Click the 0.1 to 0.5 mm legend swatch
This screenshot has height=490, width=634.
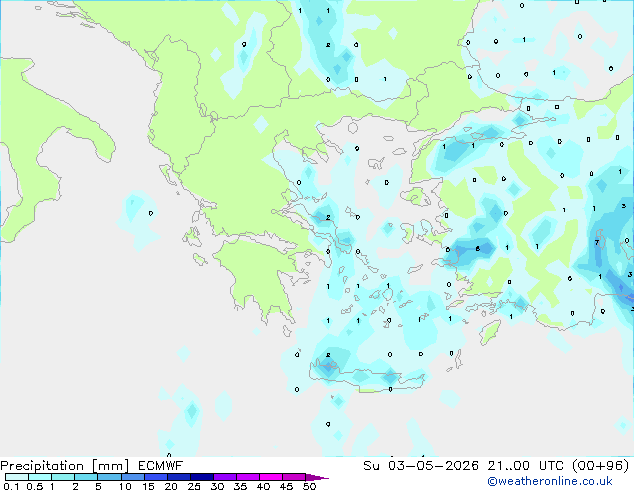pos(17,477)
